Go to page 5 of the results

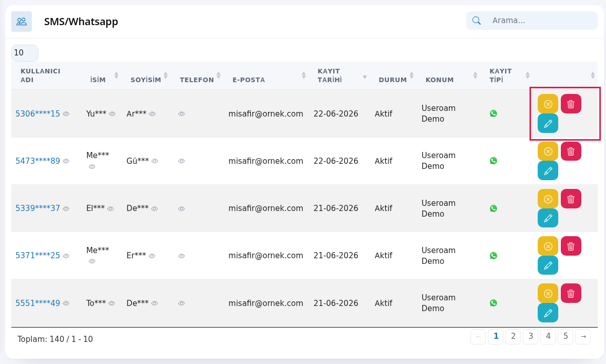(565, 337)
